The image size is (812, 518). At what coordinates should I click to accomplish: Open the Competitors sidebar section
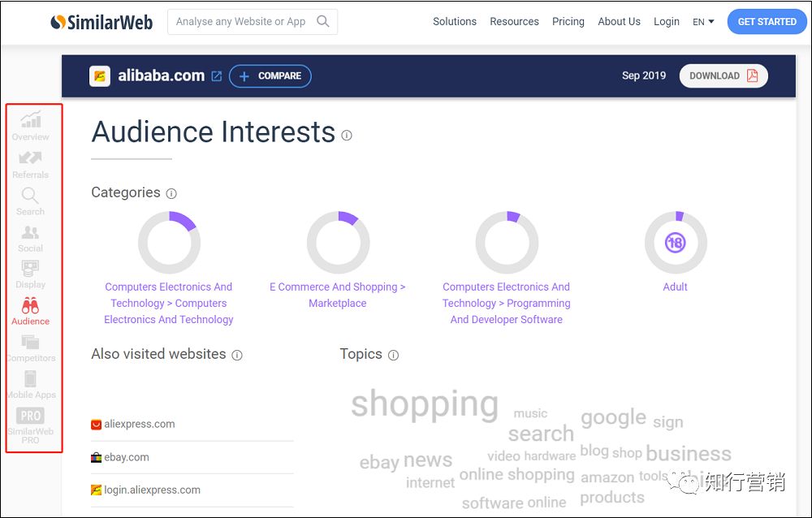30,343
